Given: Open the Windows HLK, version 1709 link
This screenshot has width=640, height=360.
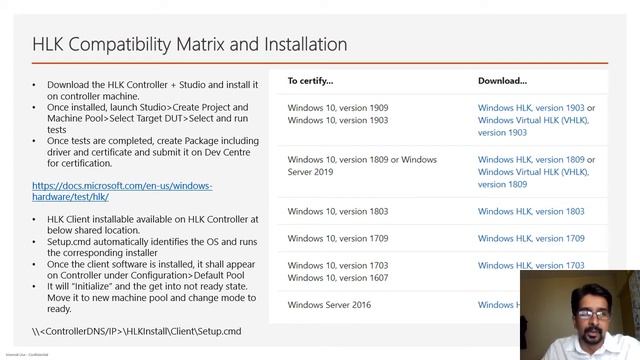Looking at the screenshot, I should click(531, 238).
